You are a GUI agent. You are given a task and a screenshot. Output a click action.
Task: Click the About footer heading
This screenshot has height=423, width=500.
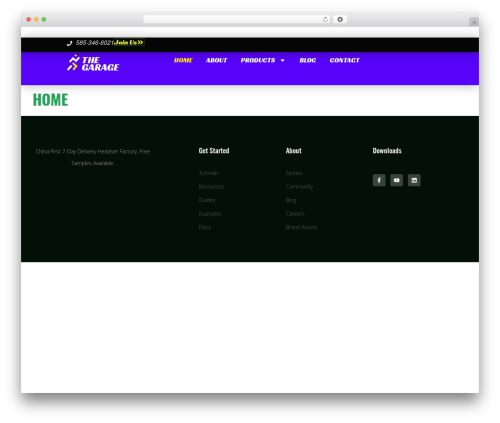tap(293, 151)
